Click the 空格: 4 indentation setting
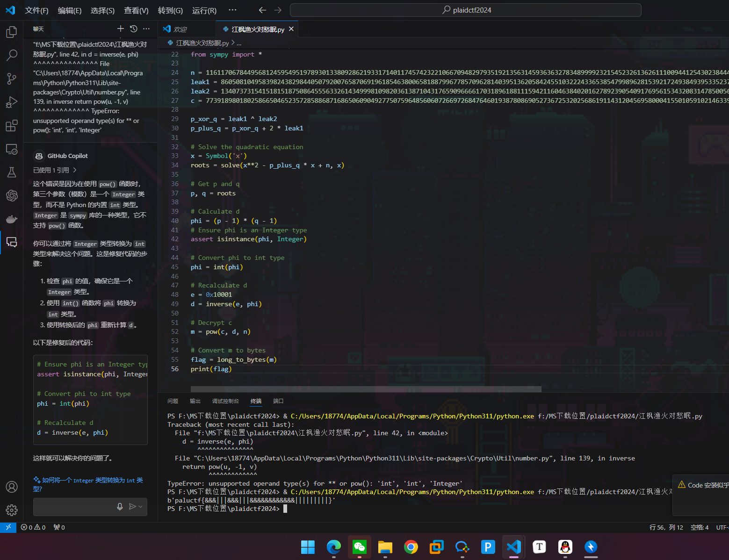 tap(700, 527)
